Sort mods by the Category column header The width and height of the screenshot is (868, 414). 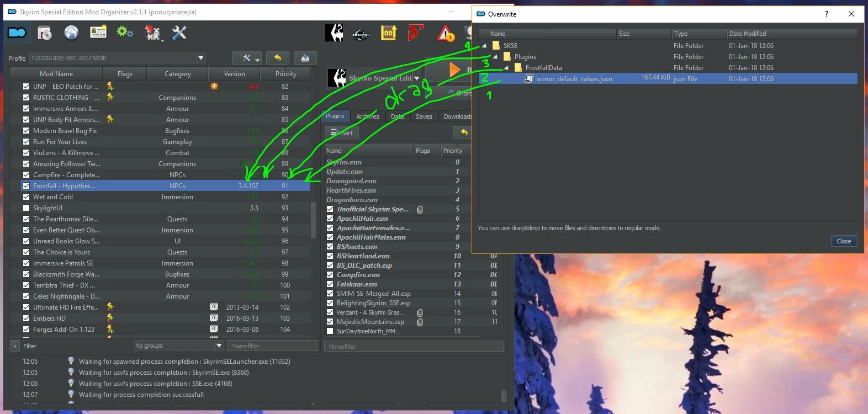pyautogui.click(x=178, y=73)
